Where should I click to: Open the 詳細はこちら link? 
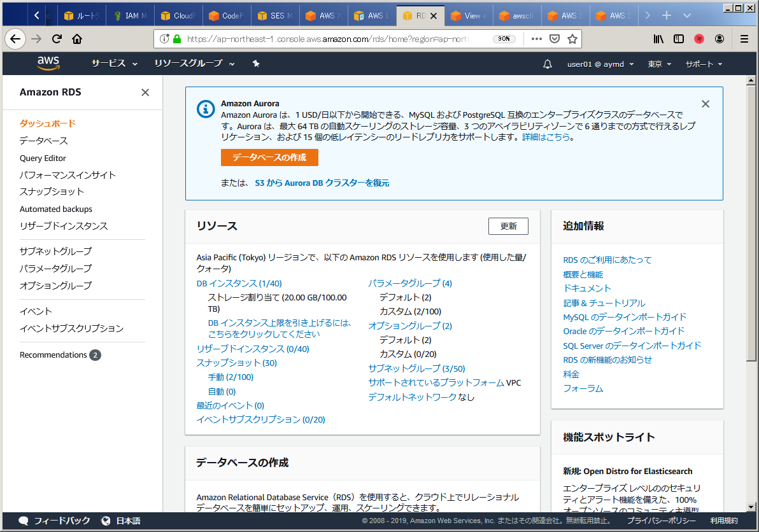546,137
